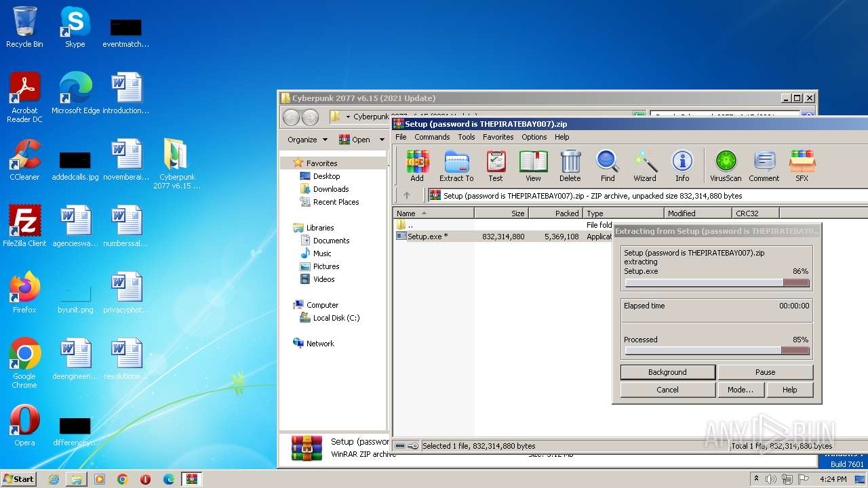868x488 pixels.
Task: Click the Info toolbar icon
Action: click(x=682, y=166)
